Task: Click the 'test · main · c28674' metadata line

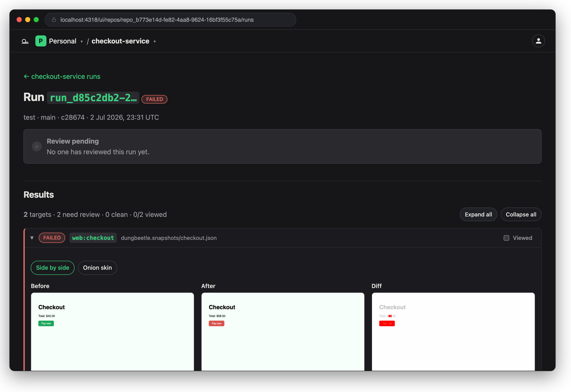Action: (91, 117)
